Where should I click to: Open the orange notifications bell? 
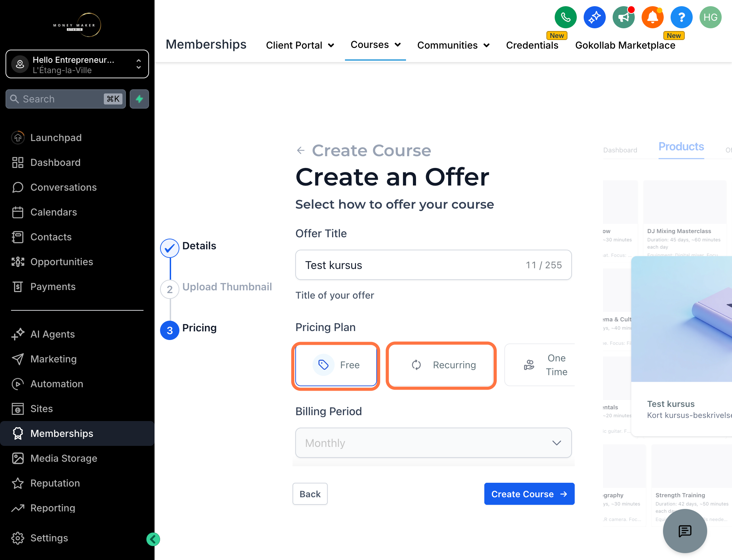[x=652, y=17]
